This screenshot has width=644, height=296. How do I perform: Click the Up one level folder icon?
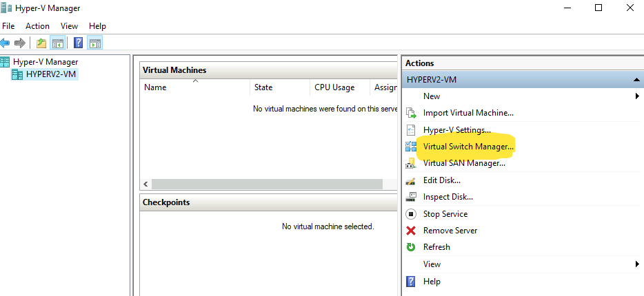coord(41,43)
